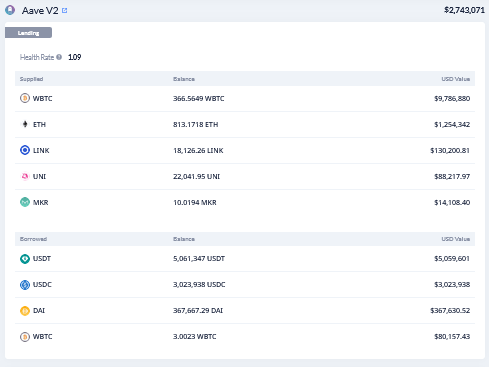
Task: Click the Supplied column header
Action: click(31, 79)
